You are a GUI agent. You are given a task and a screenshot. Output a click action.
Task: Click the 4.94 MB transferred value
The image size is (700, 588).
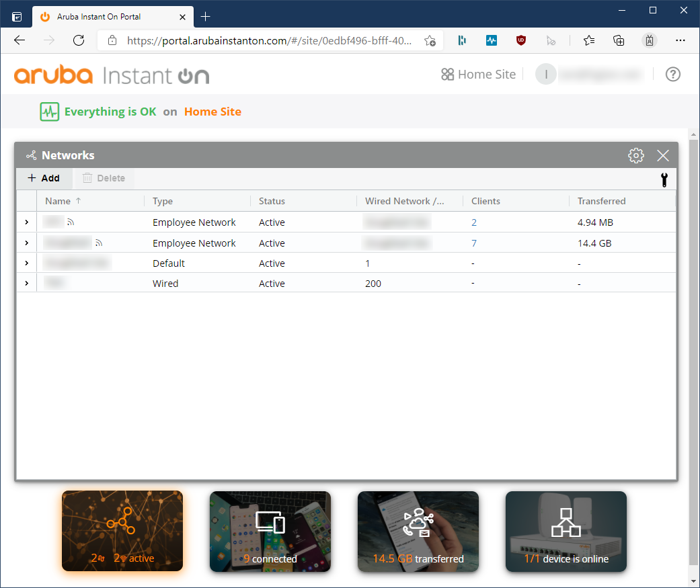595,222
